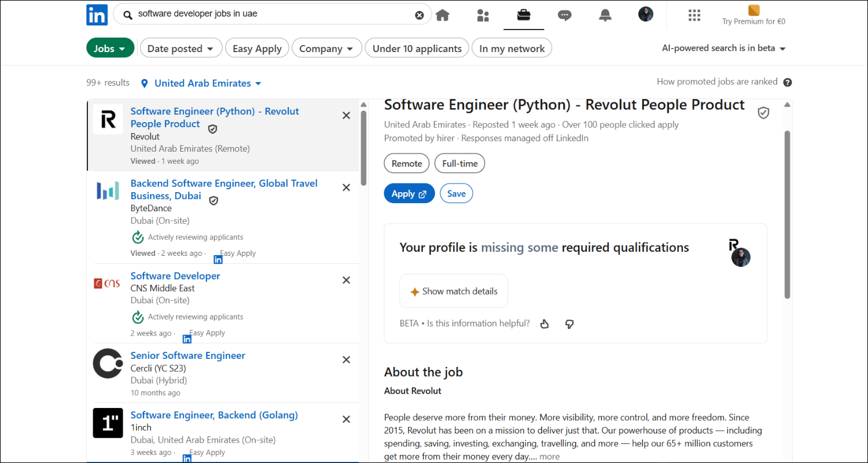
Task: Click the help icon next to promoted jobs ranking
Action: click(x=788, y=82)
